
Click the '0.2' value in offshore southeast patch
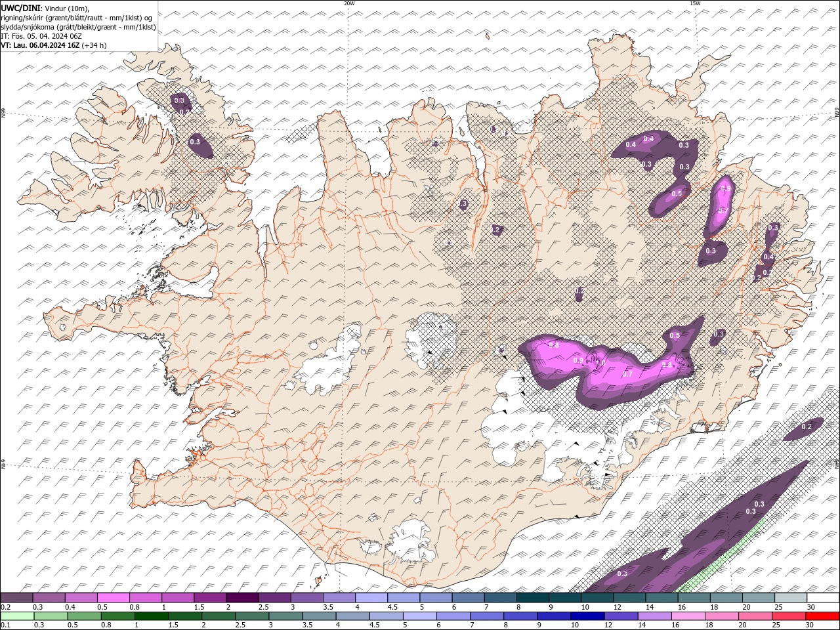click(x=807, y=427)
